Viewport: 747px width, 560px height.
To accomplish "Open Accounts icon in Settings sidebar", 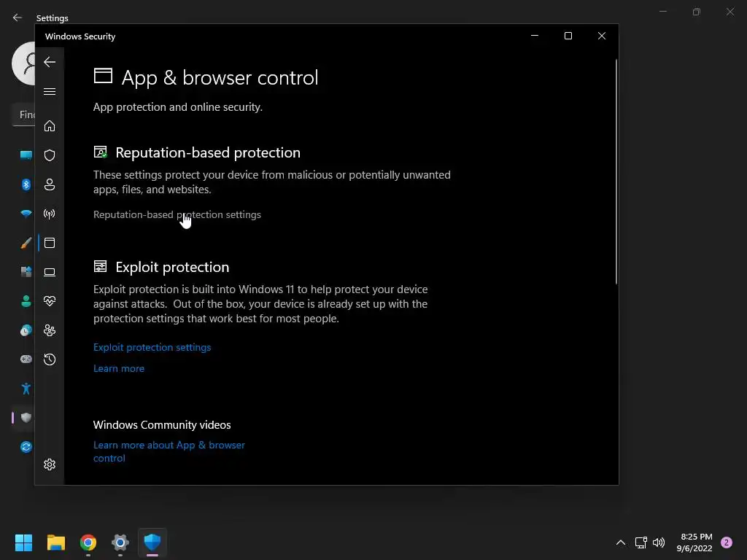I will 26,301.
